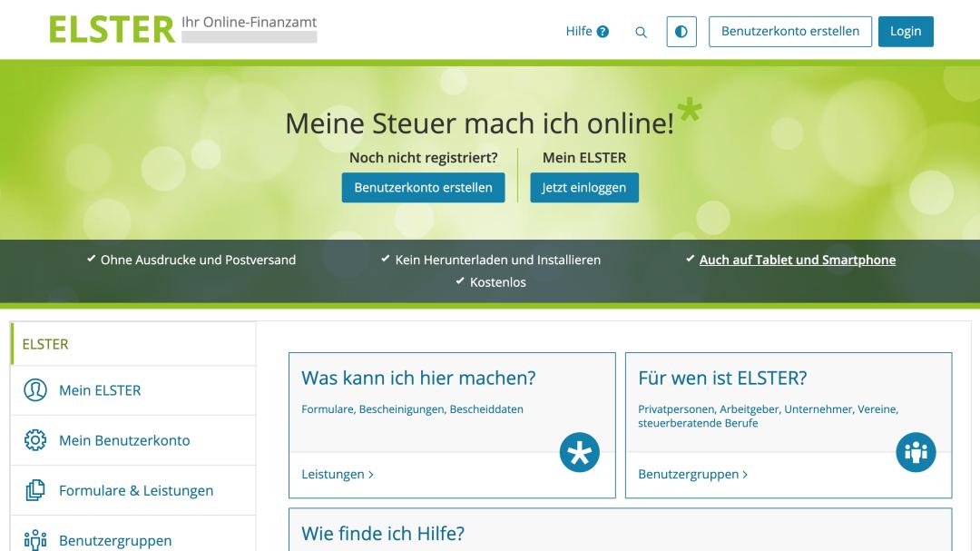Open Mein Benutzerkonto in the sidebar
Viewport: 980px width, 551px height.
click(133, 440)
